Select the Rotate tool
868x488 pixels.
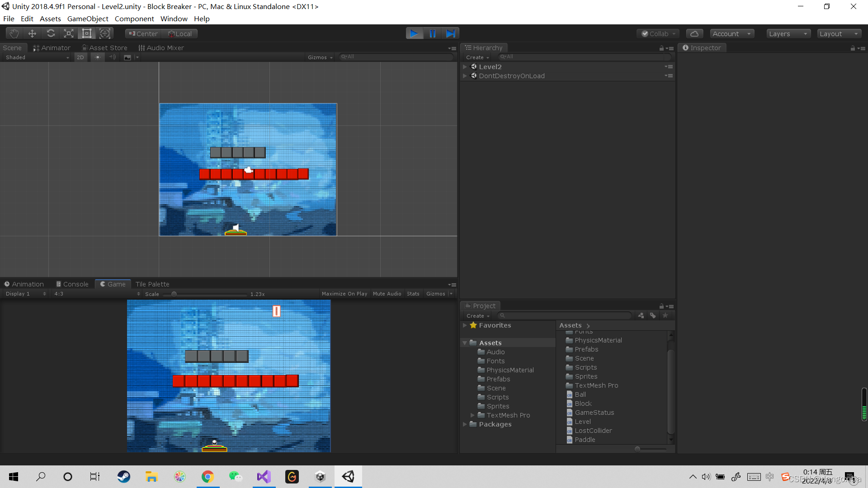click(x=51, y=33)
